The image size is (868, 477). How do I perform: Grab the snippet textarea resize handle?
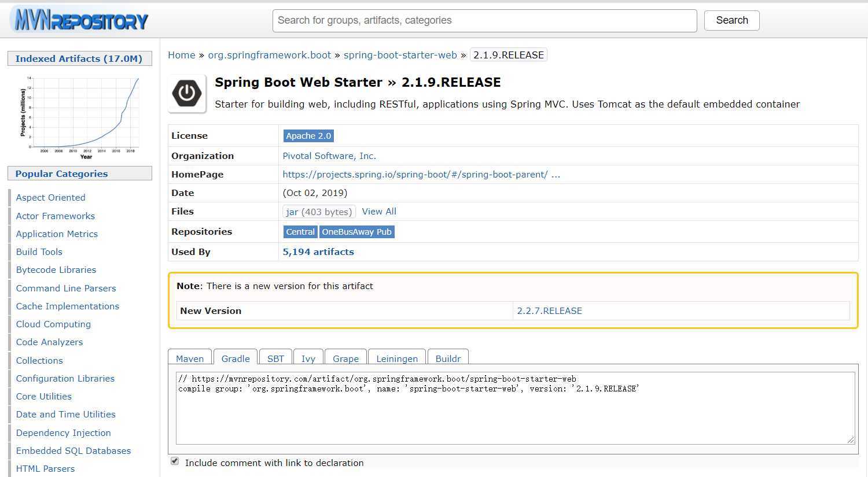click(x=851, y=440)
